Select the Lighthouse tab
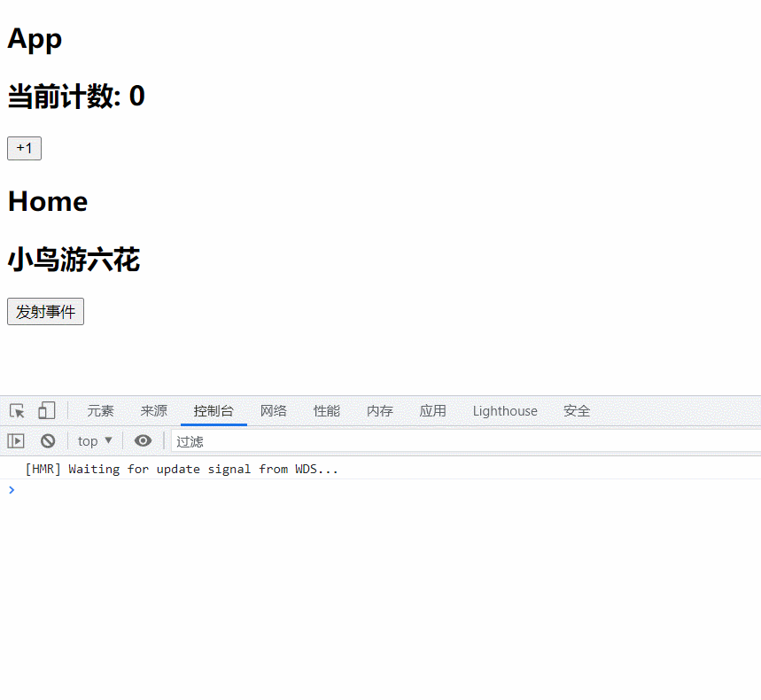 pos(505,411)
